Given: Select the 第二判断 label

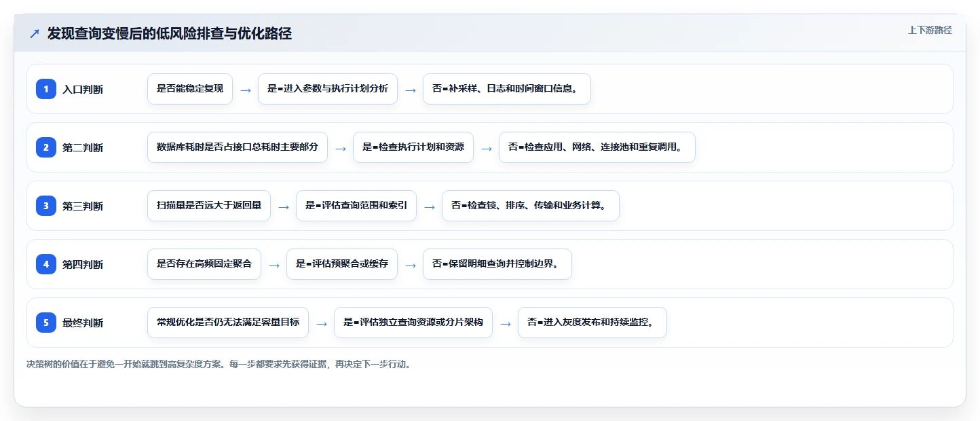Looking at the screenshot, I should coord(83,147).
